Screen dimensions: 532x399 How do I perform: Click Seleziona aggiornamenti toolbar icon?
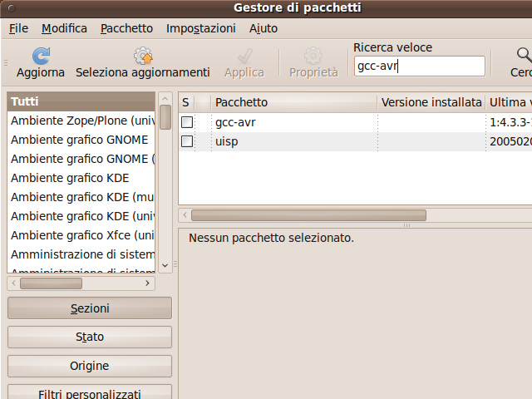143,57
